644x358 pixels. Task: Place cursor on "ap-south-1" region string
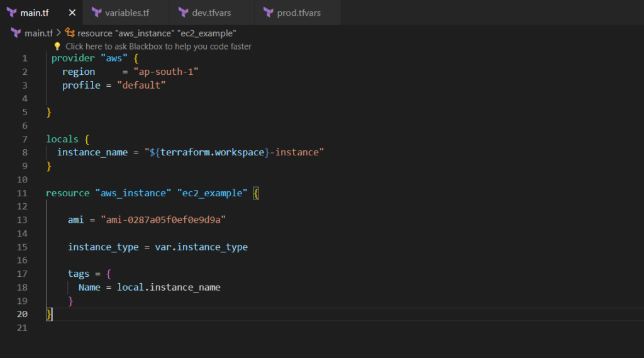pyautogui.click(x=165, y=72)
